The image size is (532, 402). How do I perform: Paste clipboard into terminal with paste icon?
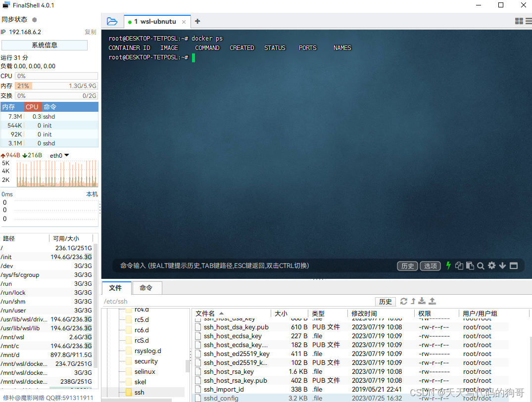(x=470, y=266)
